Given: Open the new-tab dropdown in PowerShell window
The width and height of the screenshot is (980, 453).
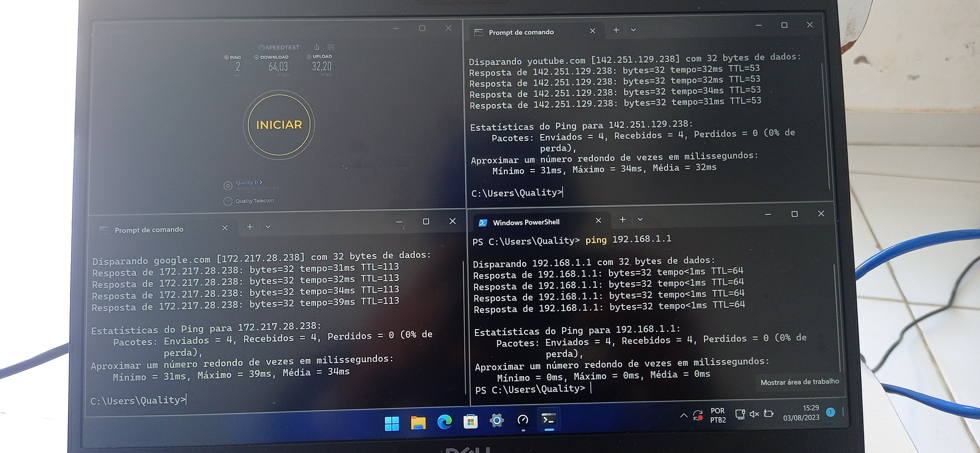Looking at the screenshot, I should [x=640, y=219].
